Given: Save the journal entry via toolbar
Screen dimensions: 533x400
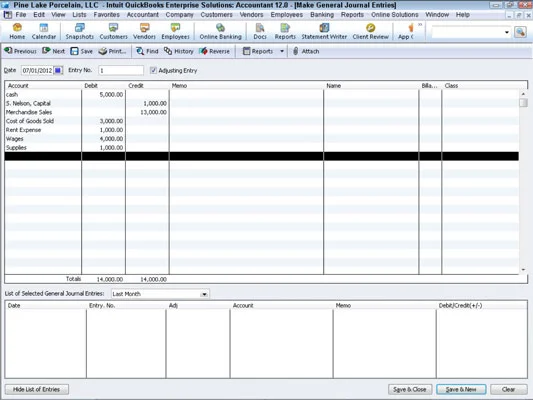Looking at the screenshot, I should [x=82, y=51].
